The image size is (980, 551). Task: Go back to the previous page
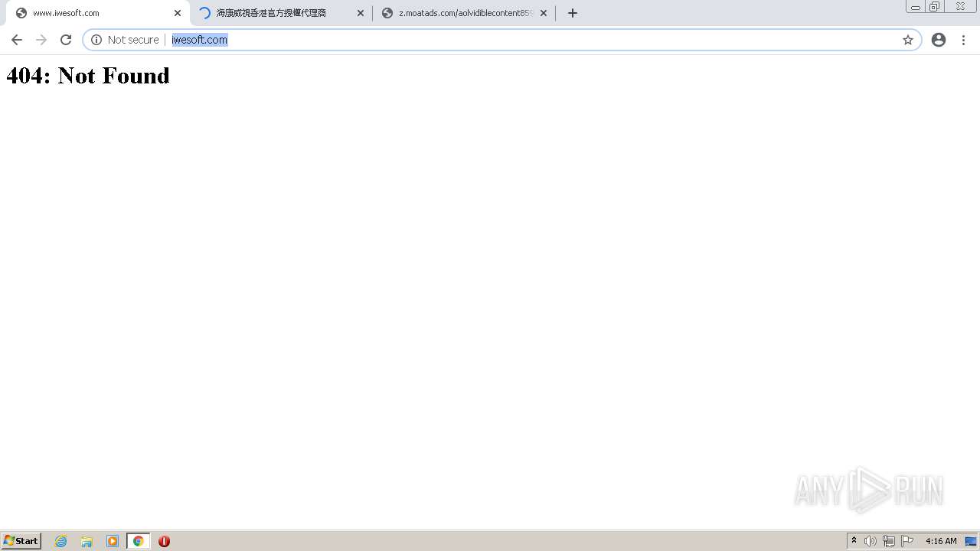click(x=17, y=40)
